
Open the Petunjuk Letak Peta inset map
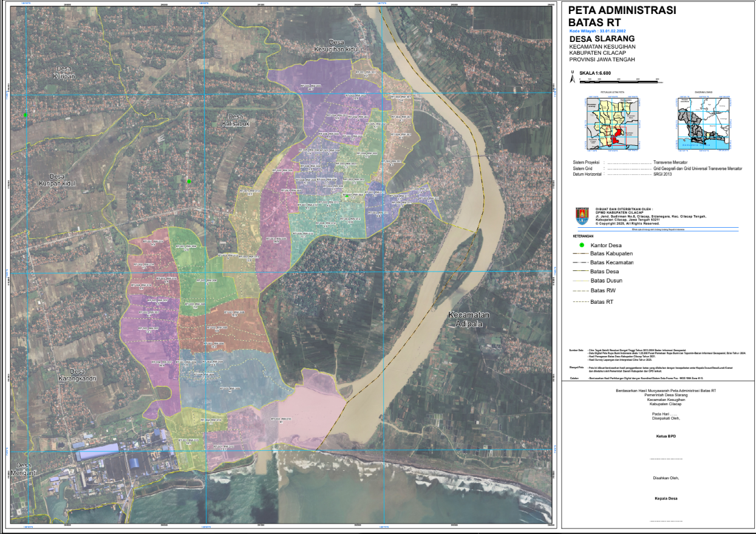613,125
